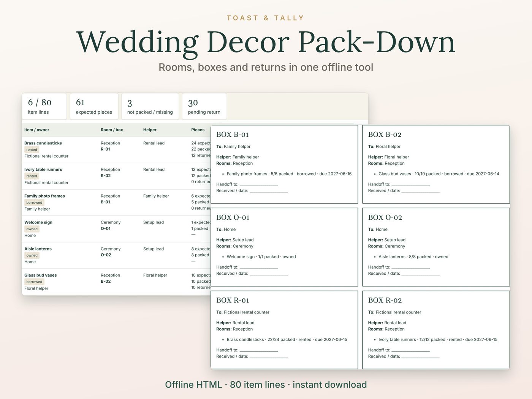532x399 pixels.
Task: Select the 'Welcome sign' item name
Action: tap(38, 222)
